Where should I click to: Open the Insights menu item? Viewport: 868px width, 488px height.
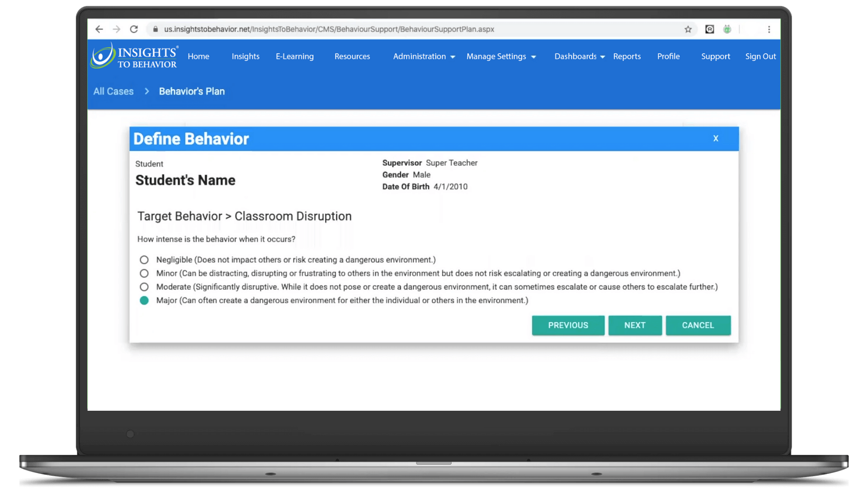pyautogui.click(x=245, y=56)
